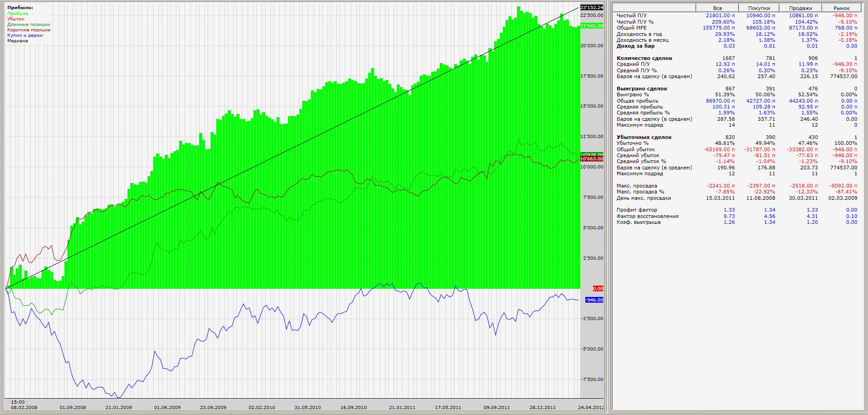The height and width of the screenshot is (415, 868).
Task: Select the net profit value 21801.00 п
Action: point(720,16)
